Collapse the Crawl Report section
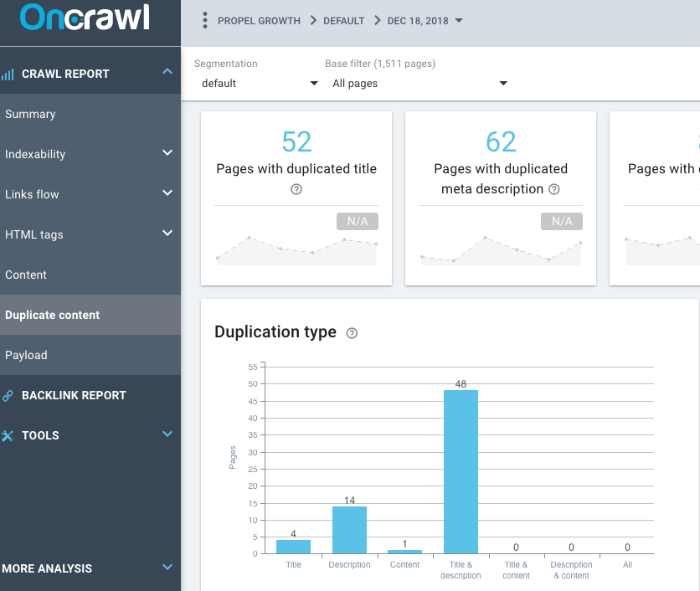The image size is (700, 591). tap(167, 73)
